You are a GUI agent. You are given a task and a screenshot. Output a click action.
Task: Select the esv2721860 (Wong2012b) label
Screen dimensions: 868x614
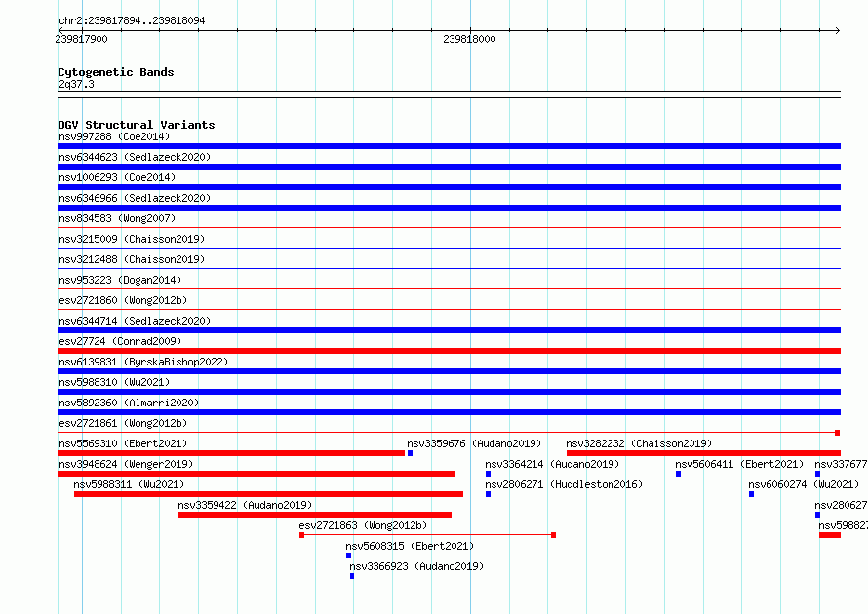[x=123, y=300]
